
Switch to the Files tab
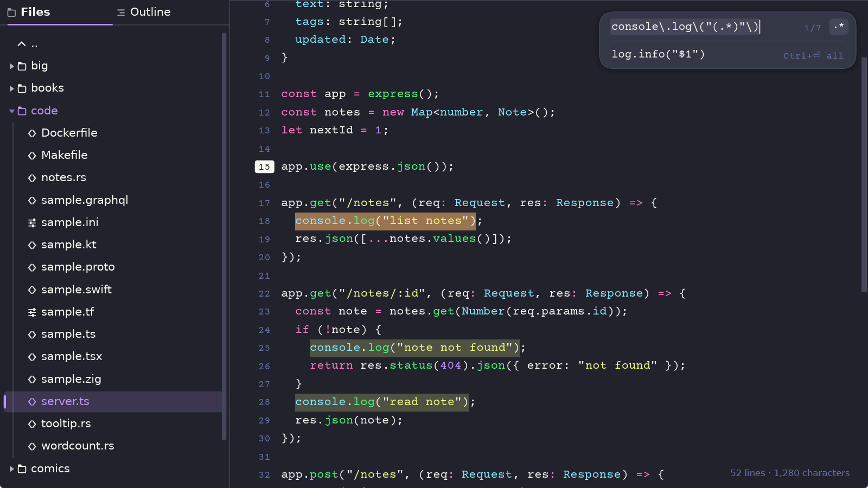point(60,12)
